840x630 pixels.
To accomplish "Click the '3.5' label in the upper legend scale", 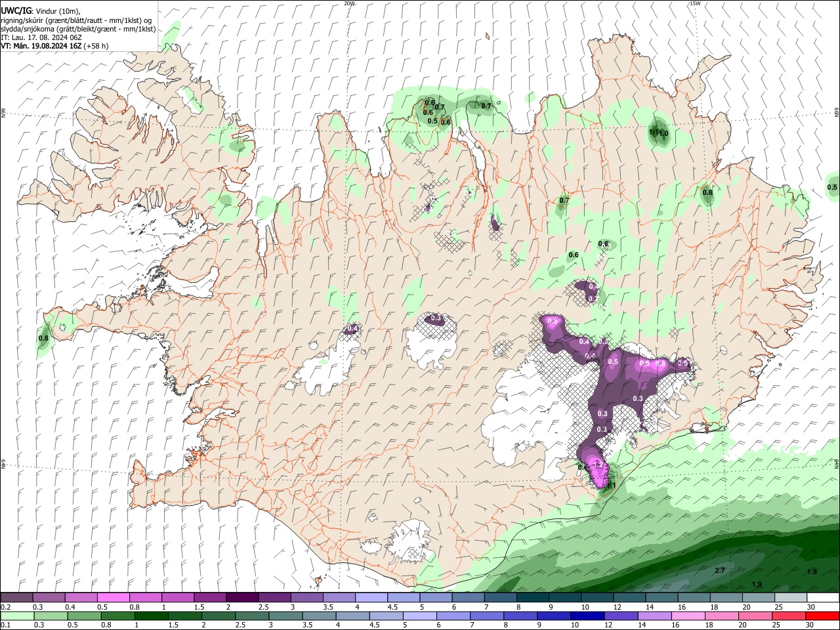I will (327, 607).
